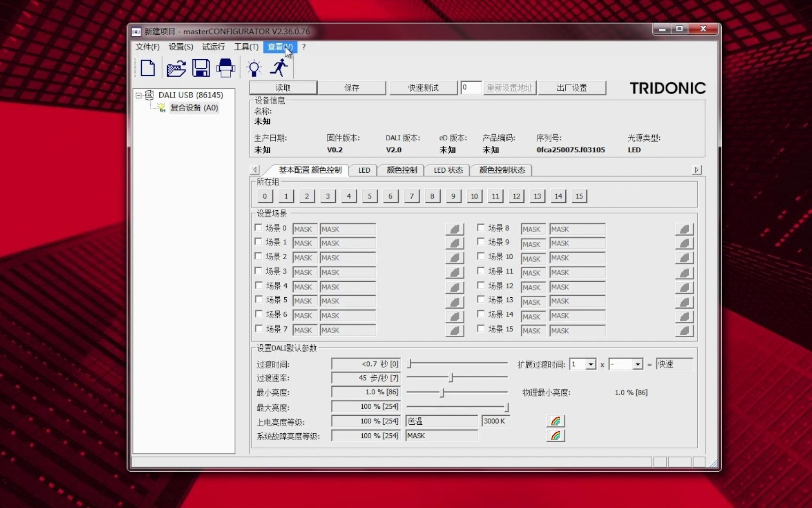Select 复合设备 (A0) in the device tree
Viewport: 812px width, 508px height.
click(194, 108)
